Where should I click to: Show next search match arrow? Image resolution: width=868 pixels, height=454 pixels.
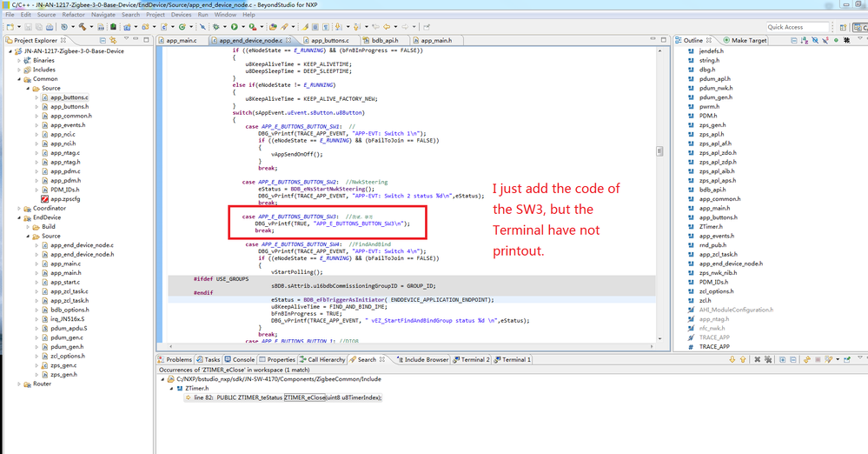(x=732, y=360)
